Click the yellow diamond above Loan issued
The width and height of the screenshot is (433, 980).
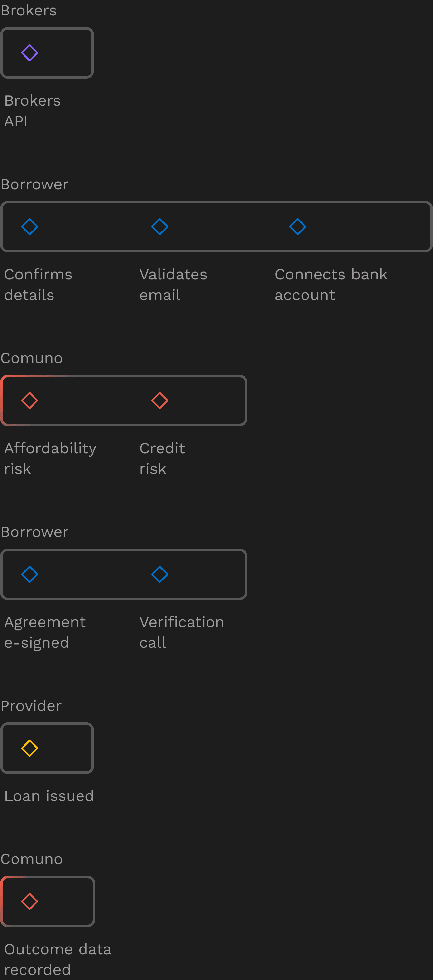tap(30, 748)
